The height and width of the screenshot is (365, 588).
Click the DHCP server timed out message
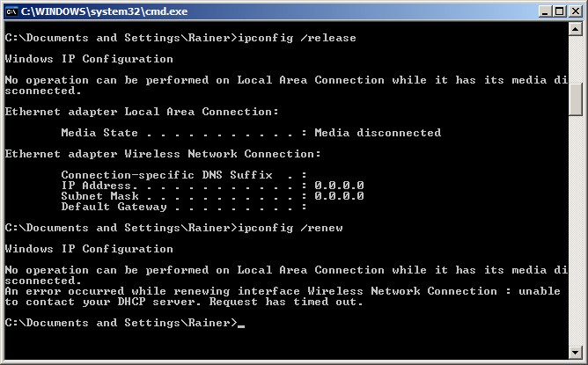pos(283,296)
